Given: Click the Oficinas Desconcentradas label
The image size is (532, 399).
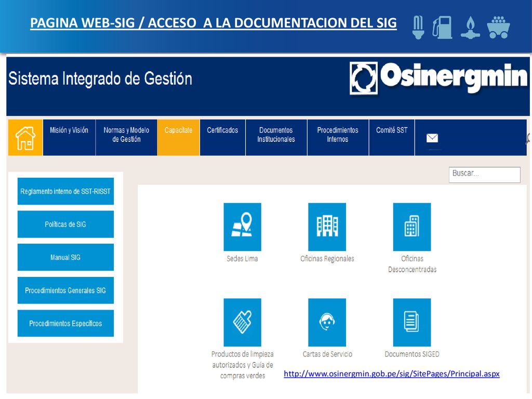Looking at the screenshot, I should (x=412, y=264).
